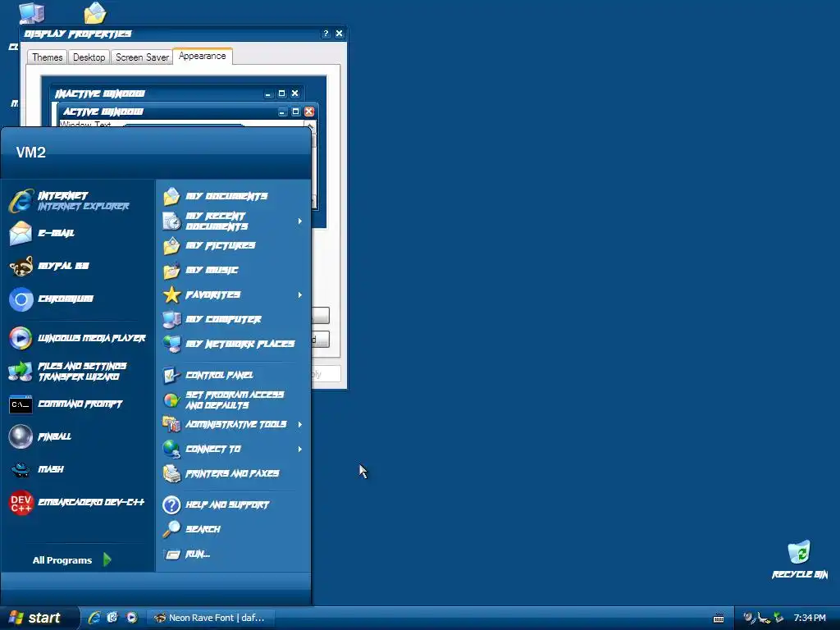Image resolution: width=840 pixels, height=630 pixels.
Task: Launch Chromium from the Start menu
Action: [78, 299]
